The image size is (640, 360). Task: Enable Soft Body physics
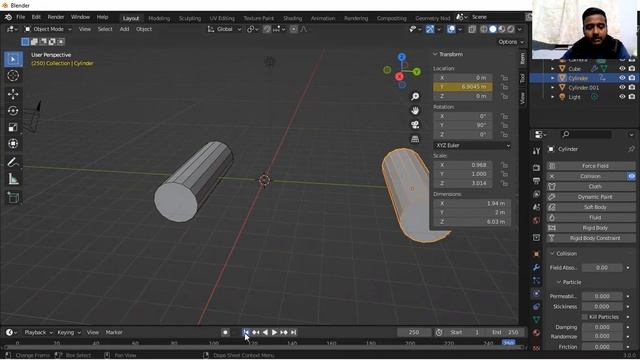[x=590, y=207]
